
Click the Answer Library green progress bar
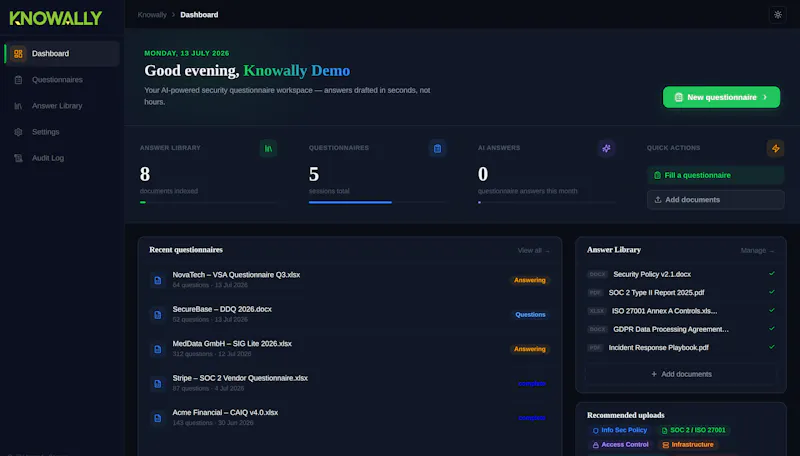tap(209, 202)
